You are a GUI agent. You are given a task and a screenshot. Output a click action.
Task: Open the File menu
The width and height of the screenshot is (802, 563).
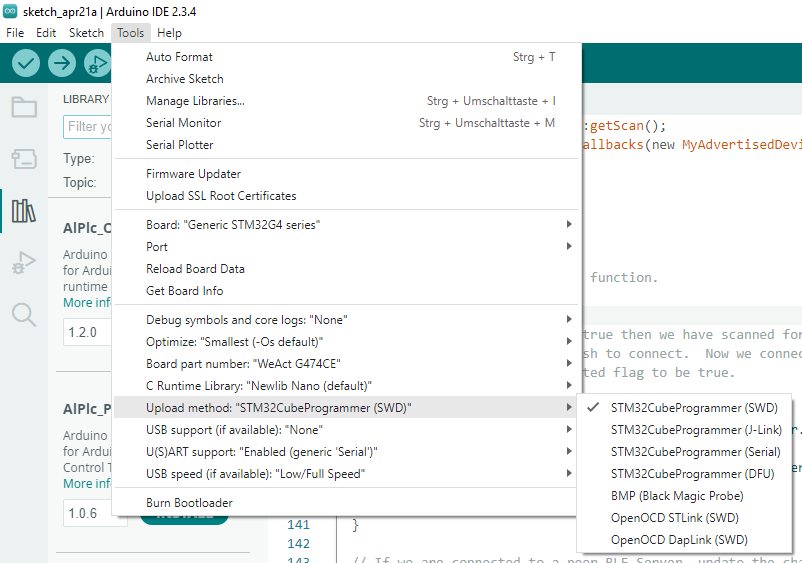point(15,33)
